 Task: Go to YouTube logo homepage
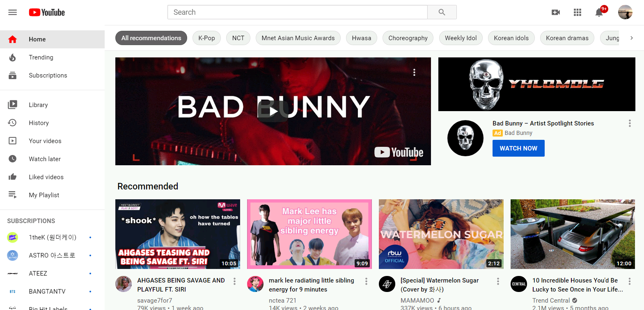pyautogui.click(x=47, y=12)
